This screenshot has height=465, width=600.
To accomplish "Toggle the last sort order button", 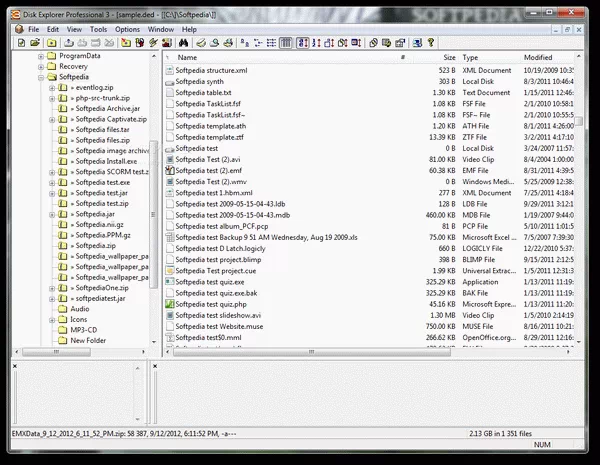I will pyautogui.click(x=356, y=43).
